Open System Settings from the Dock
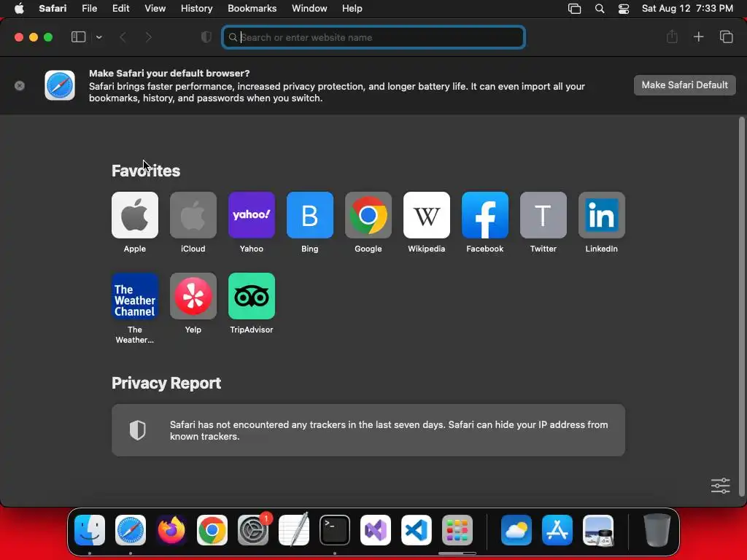The height and width of the screenshot is (560, 747). click(x=253, y=530)
